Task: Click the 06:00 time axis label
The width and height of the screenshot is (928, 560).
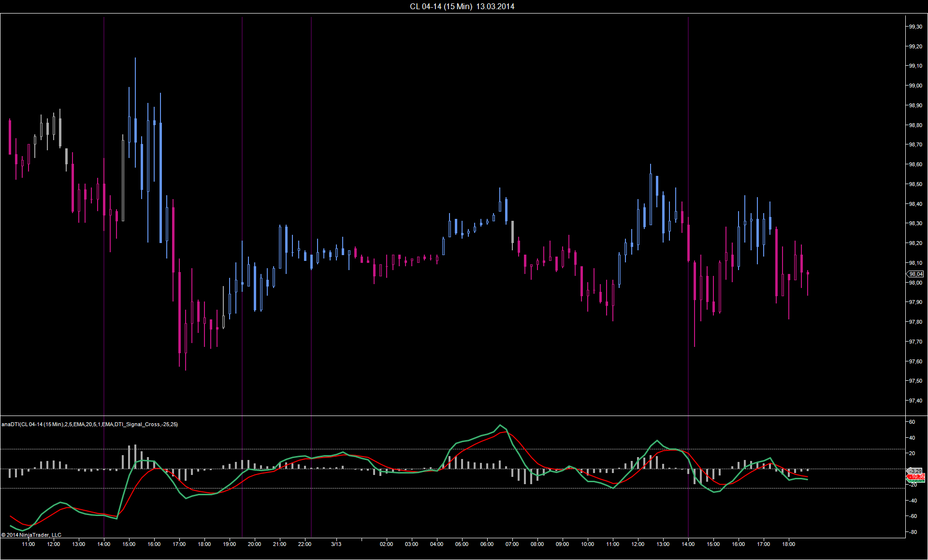Action: (487, 544)
